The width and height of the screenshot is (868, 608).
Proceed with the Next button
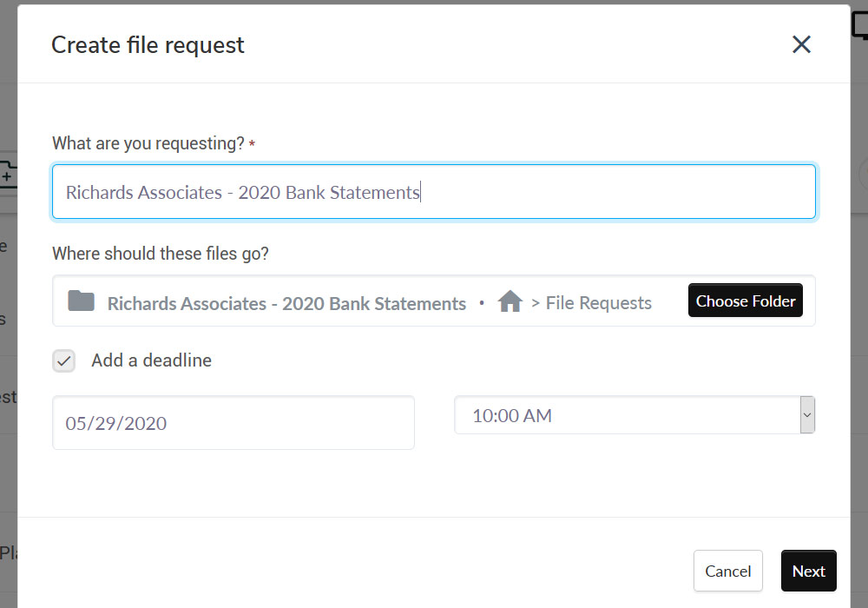pos(808,571)
